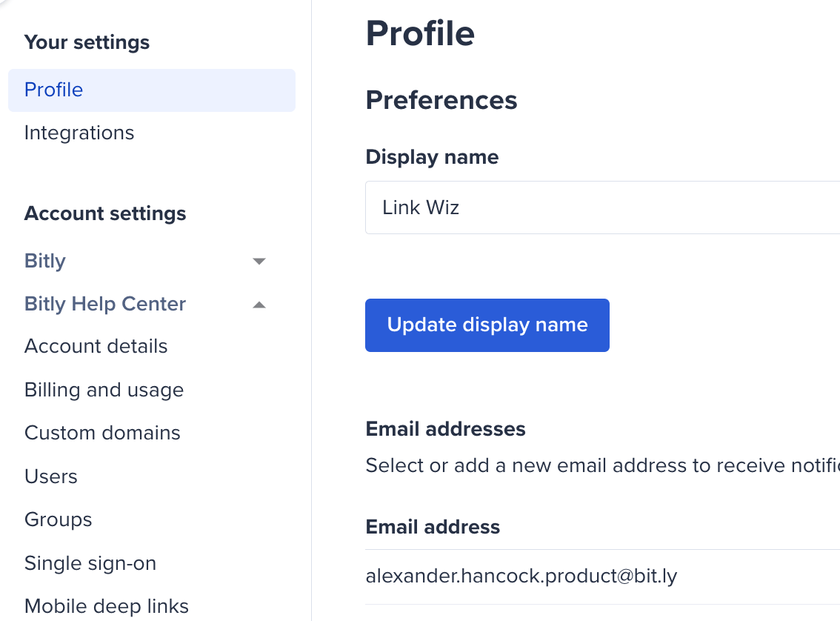View Billing and usage information
Image resolution: width=840 pixels, height=621 pixels.
pyautogui.click(x=104, y=389)
